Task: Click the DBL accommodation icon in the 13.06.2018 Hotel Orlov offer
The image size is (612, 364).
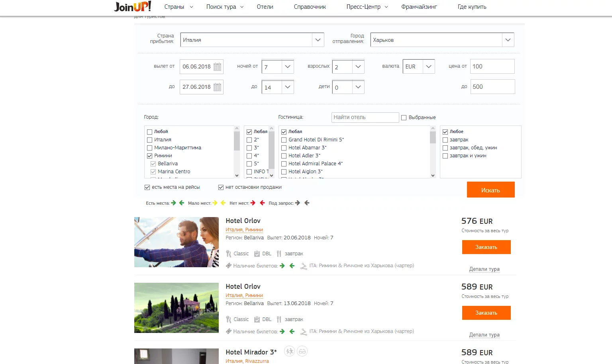Action: [x=257, y=319]
